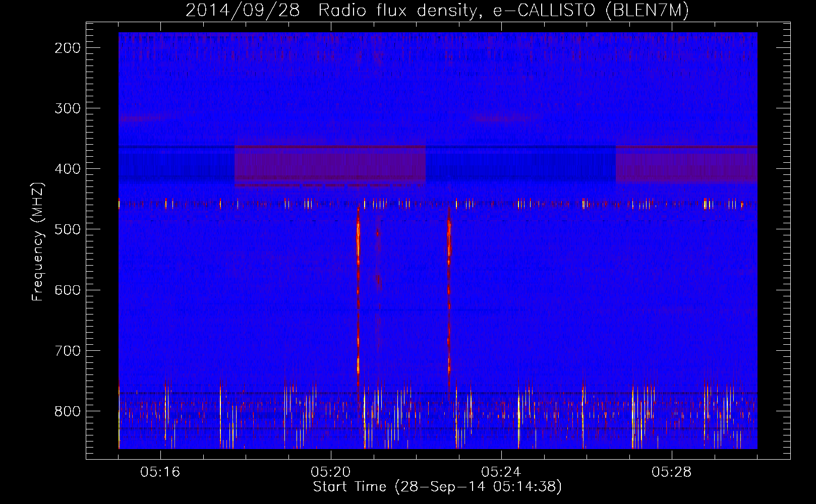Click the 700 frequency tick label

coord(68,350)
